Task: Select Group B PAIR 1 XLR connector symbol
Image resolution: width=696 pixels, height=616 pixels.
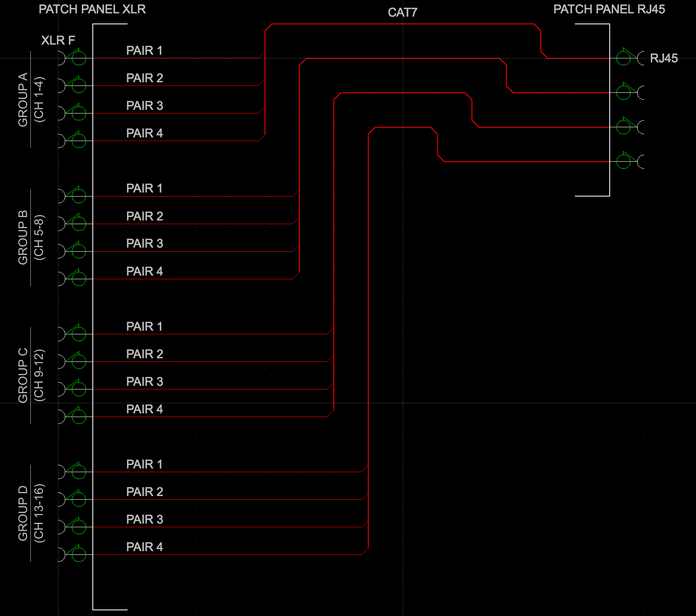Action: click(x=72, y=195)
